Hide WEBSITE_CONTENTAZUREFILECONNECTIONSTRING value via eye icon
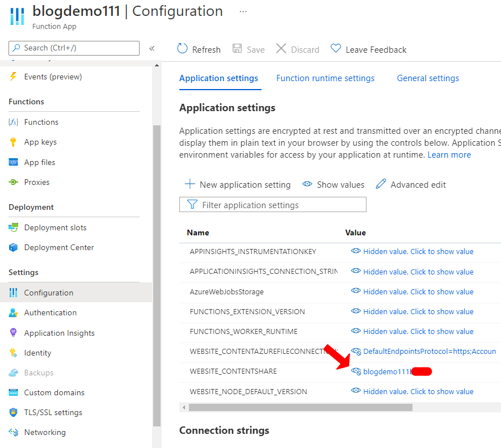Screen dimensions: 501x448 (356, 351)
